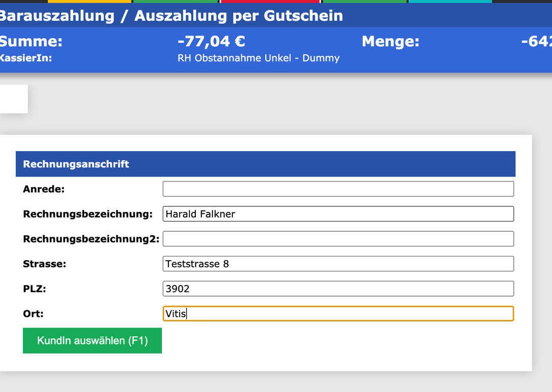Click the Rechnungsanschrift section header bar
This screenshot has height=392, width=552.
coord(265,164)
